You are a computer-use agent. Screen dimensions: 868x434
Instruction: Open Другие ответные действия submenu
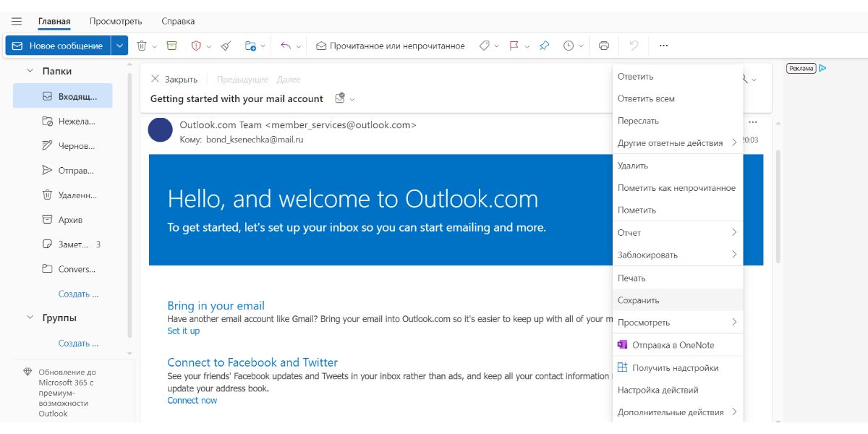[x=678, y=142]
